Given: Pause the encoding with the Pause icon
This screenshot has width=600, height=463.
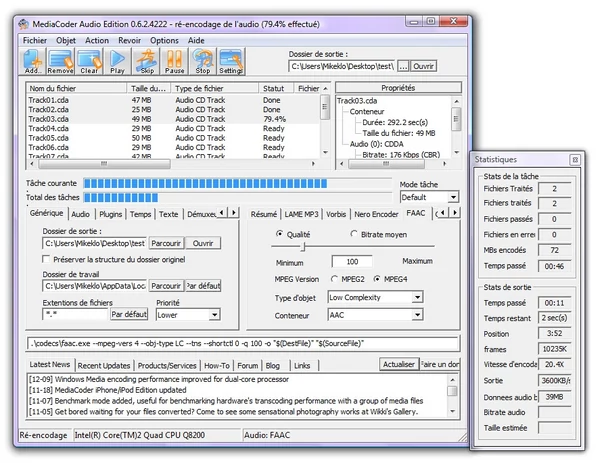Looking at the screenshot, I should [x=174, y=61].
